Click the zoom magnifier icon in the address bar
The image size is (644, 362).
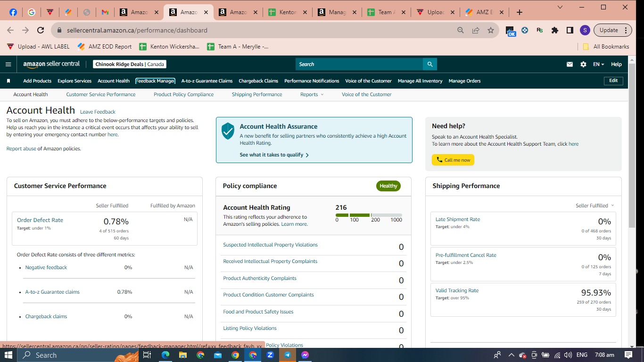tap(461, 30)
